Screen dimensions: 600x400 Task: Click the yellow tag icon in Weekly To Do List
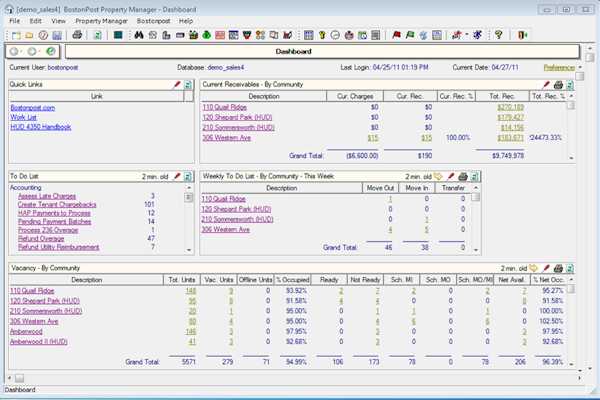tap(438, 176)
